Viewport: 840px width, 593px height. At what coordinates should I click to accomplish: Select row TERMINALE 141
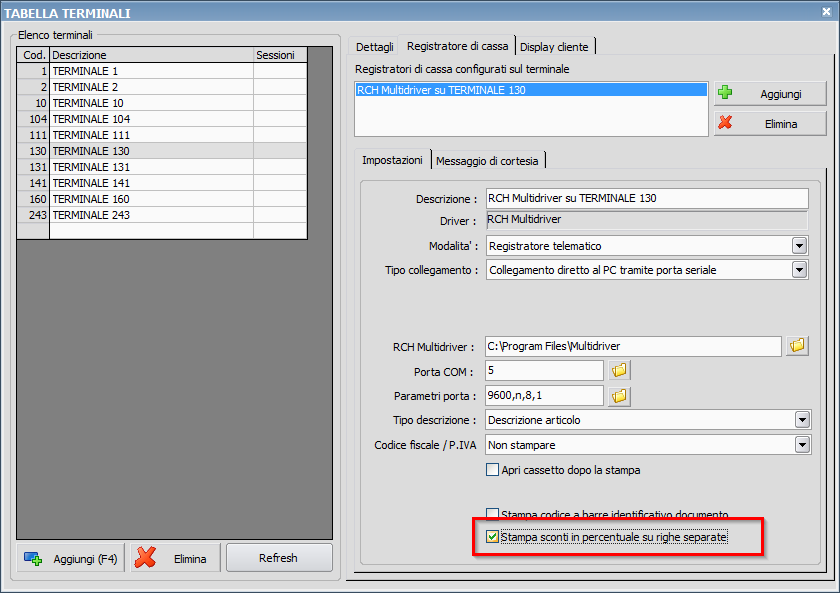click(x=162, y=183)
